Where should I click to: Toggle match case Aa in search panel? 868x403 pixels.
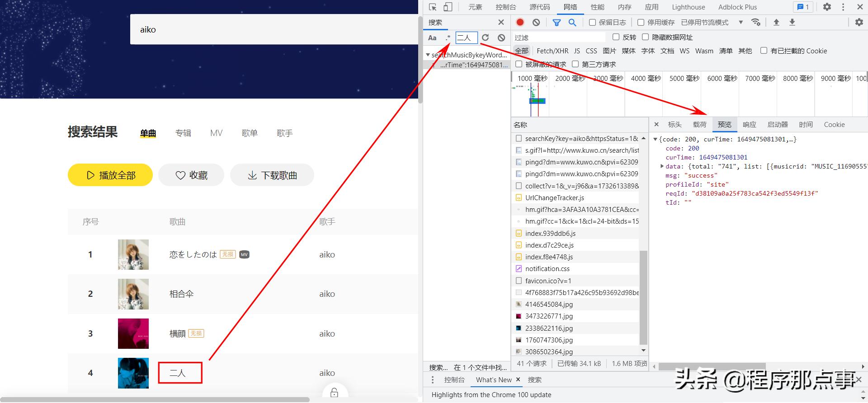(x=432, y=37)
